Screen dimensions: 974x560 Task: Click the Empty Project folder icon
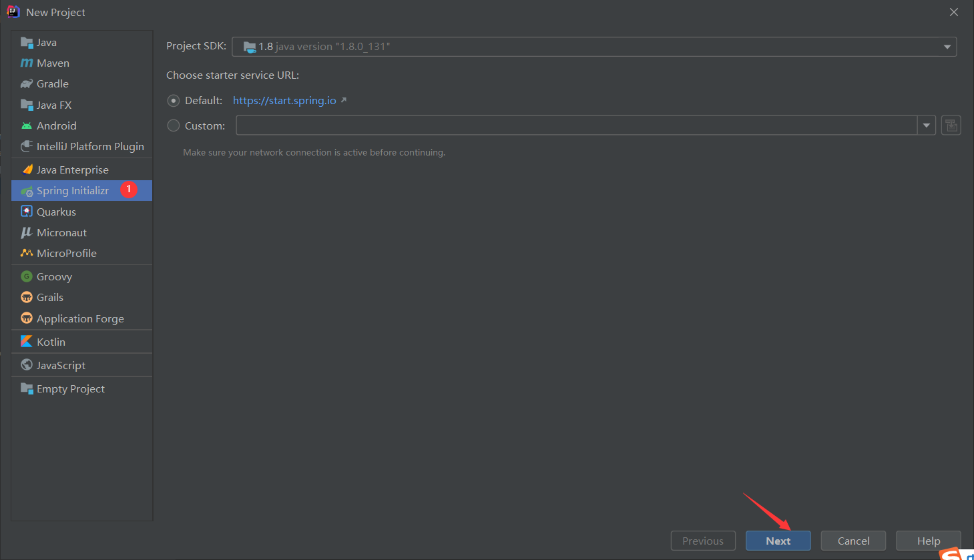(27, 388)
